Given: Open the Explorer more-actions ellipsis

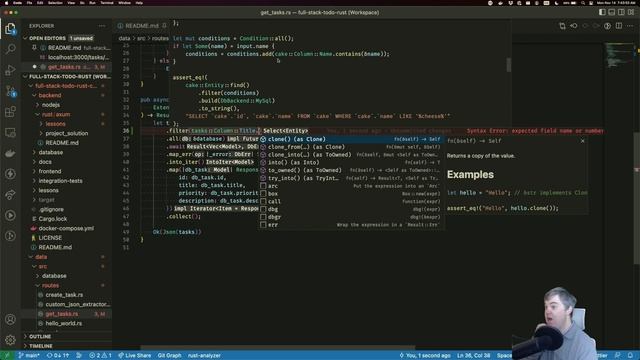Looking at the screenshot, I should pos(102,26).
